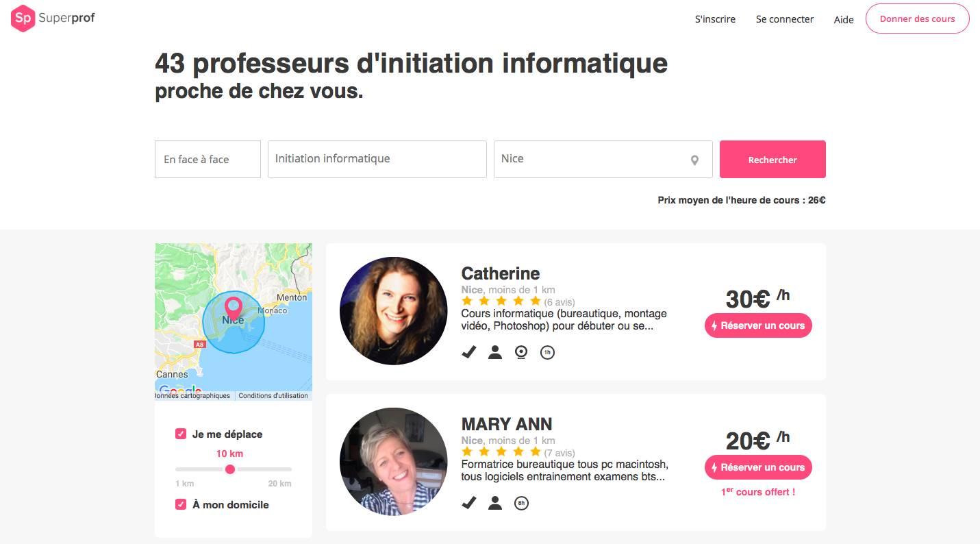Click Catherine's webcam lessons icon
Viewport: 980px width, 544px height.
tap(521, 352)
